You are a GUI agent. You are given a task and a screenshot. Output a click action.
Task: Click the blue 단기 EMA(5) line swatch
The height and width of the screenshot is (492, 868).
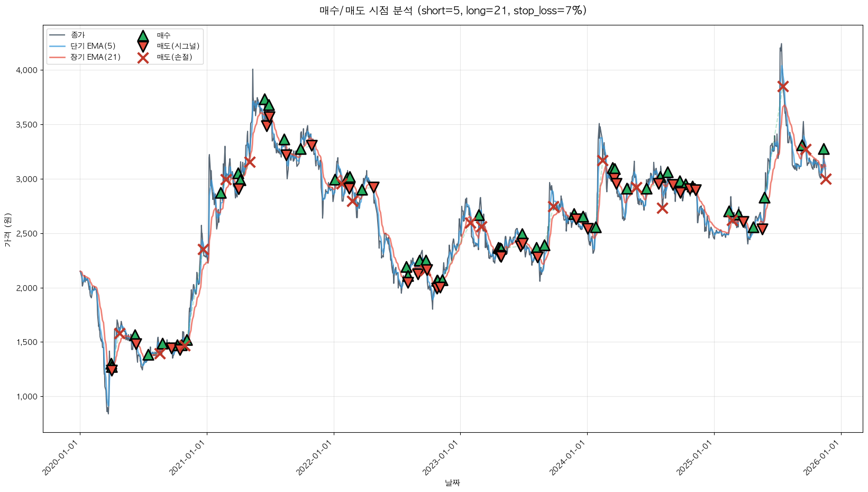(x=57, y=47)
